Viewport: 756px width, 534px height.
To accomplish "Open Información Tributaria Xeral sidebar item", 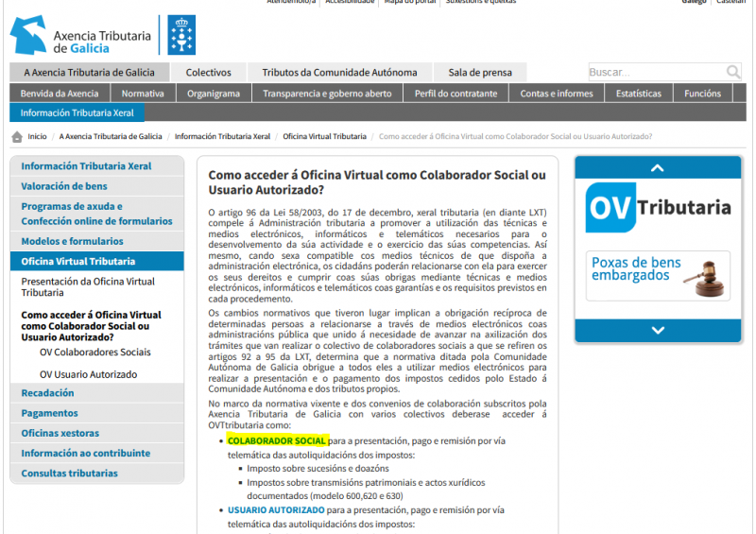I will (x=97, y=166).
